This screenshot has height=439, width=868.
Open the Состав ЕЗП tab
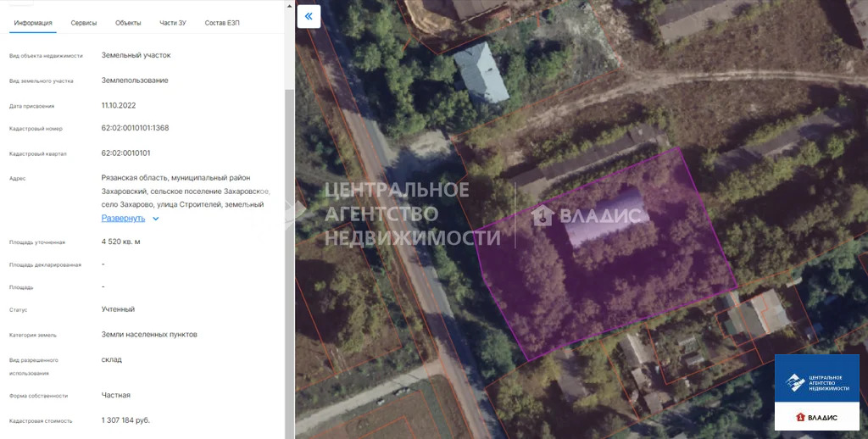click(x=222, y=23)
